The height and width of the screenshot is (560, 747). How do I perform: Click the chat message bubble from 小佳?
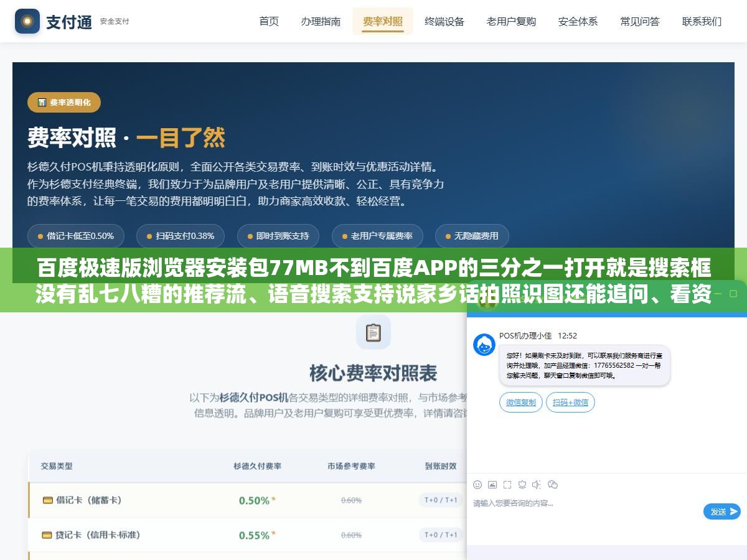585,366
